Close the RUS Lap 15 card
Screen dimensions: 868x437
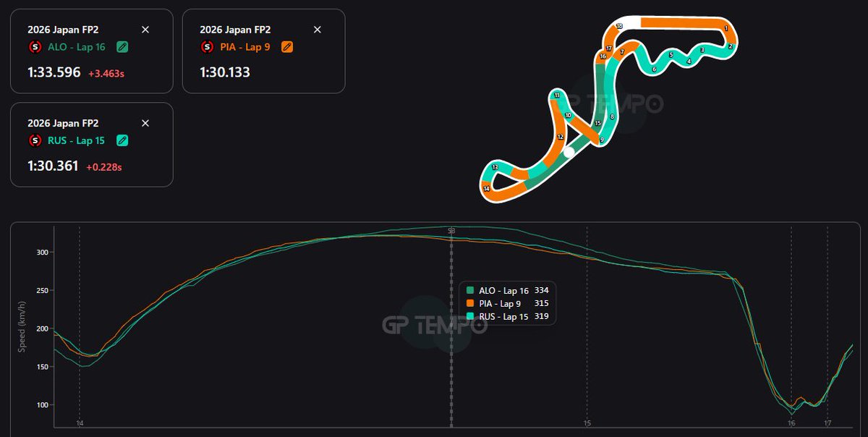145,123
